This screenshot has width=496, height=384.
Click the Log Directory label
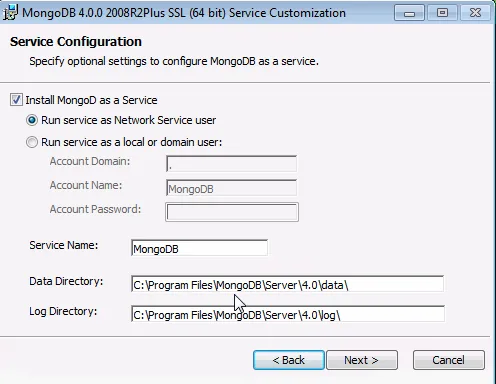pos(63,311)
